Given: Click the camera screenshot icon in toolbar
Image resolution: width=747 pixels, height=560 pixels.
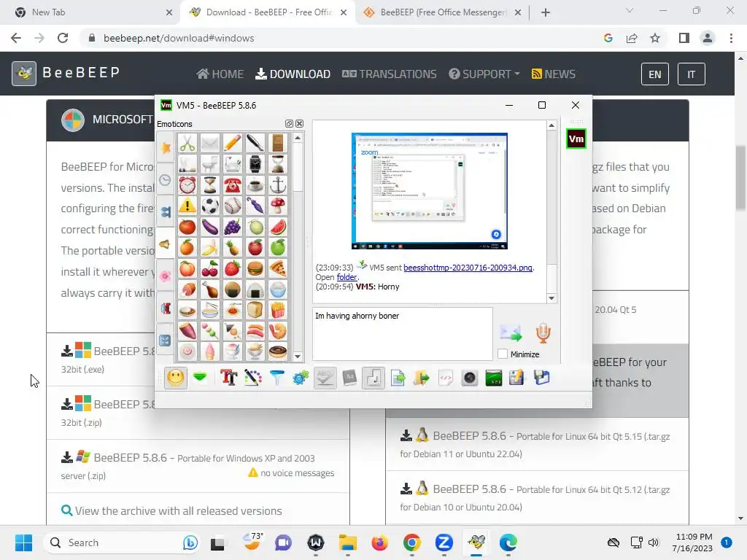Looking at the screenshot, I should pyautogui.click(x=469, y=378).
